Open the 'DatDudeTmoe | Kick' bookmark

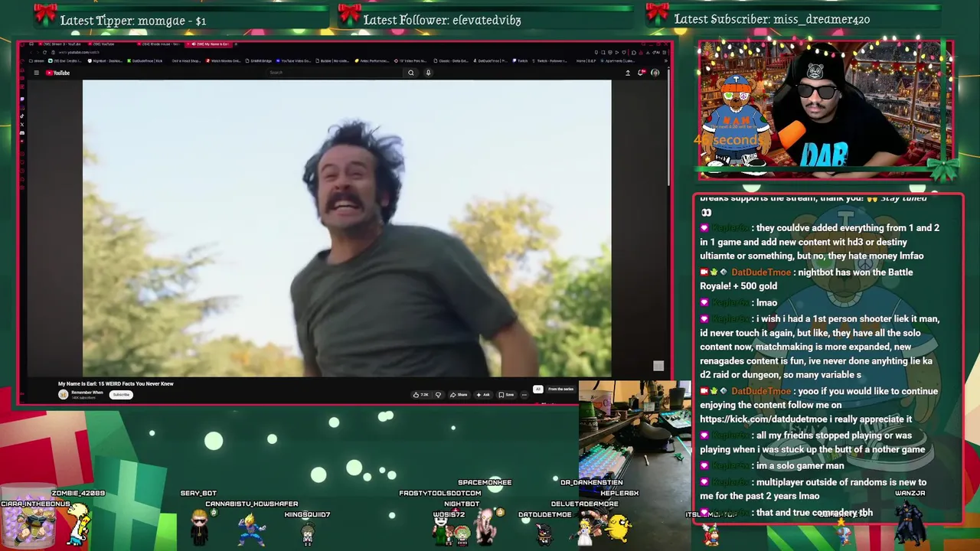pyautogui.click(x=145, y=60)
